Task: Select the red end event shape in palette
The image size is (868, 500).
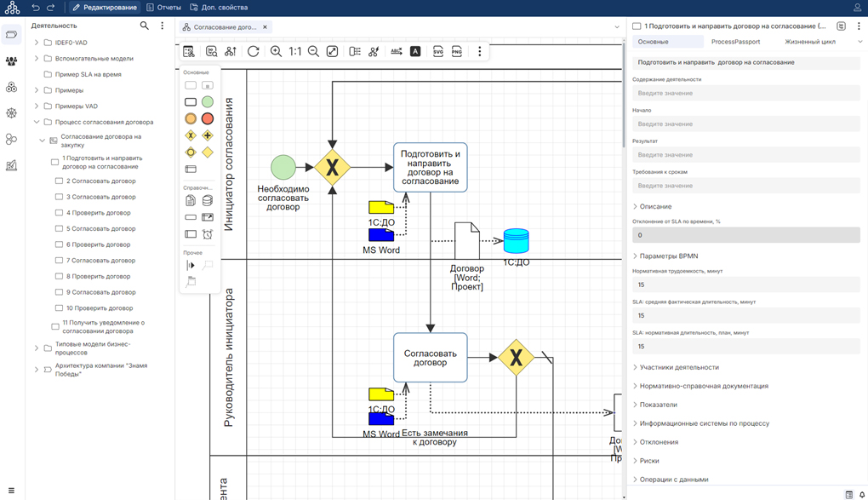Action: point(207,118)
